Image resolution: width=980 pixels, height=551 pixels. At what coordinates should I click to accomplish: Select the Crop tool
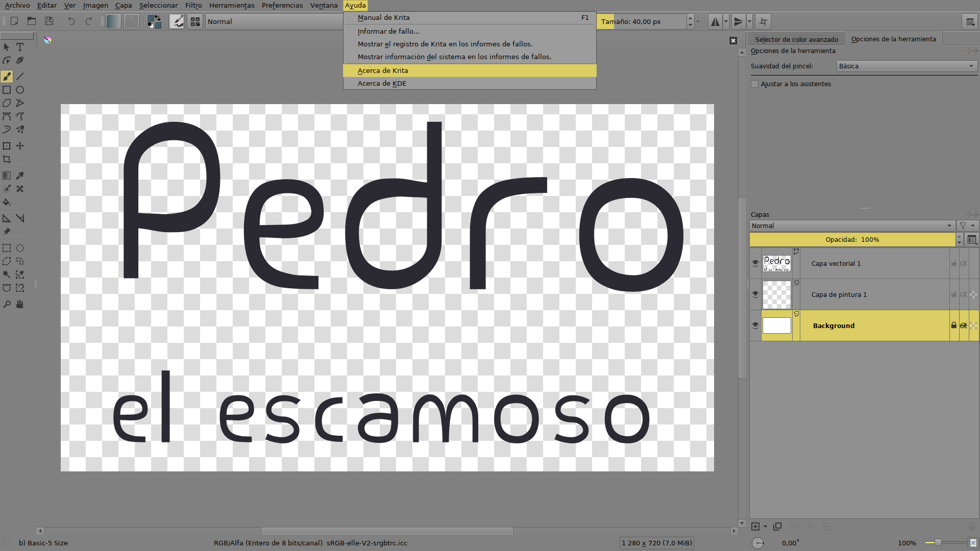point(7,159)
